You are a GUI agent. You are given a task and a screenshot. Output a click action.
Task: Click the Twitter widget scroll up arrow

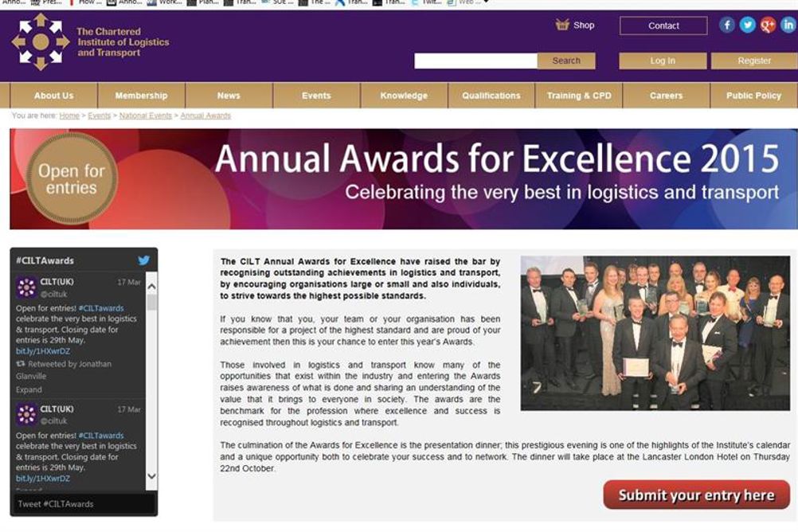pos(151,287)
